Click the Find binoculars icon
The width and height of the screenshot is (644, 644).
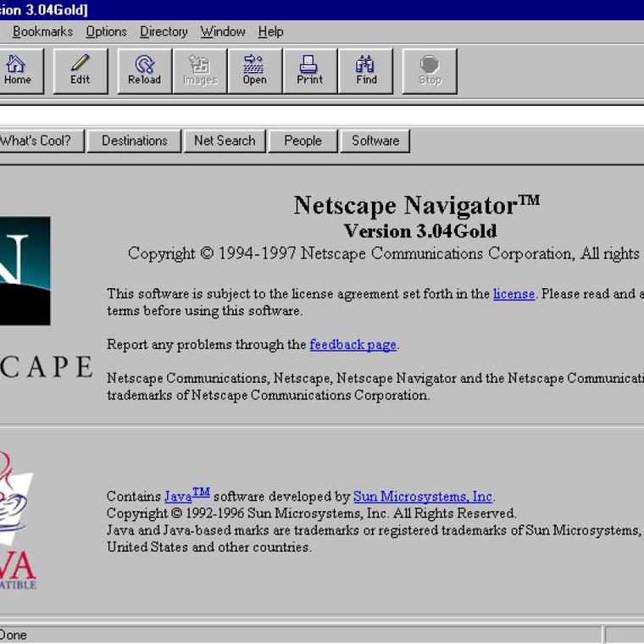tap(366, 70)
